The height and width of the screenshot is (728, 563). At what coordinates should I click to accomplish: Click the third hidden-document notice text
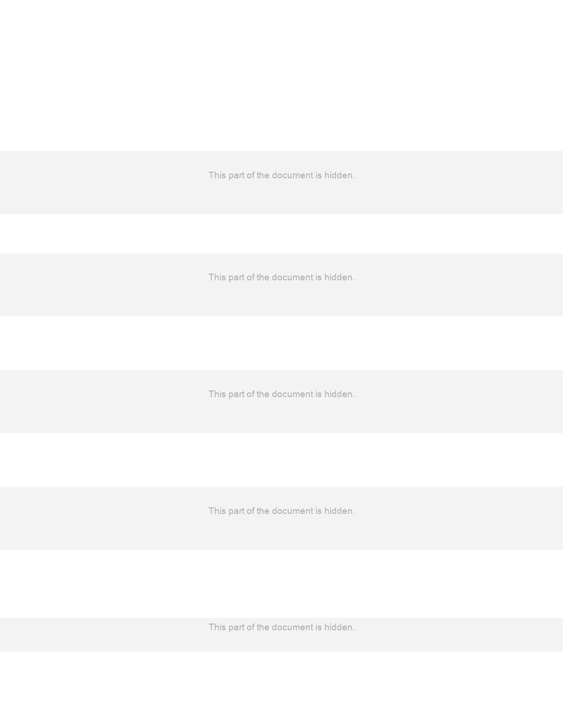click(x=281, y=394)
